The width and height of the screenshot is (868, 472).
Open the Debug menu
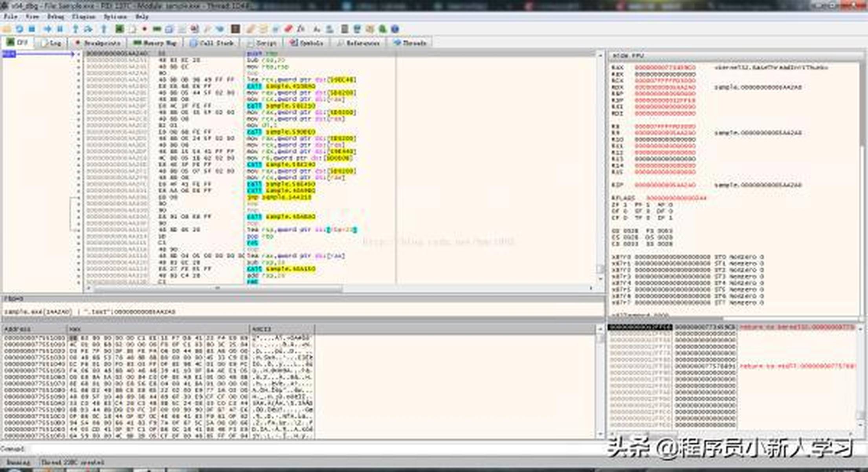click(x=55, y=17)
